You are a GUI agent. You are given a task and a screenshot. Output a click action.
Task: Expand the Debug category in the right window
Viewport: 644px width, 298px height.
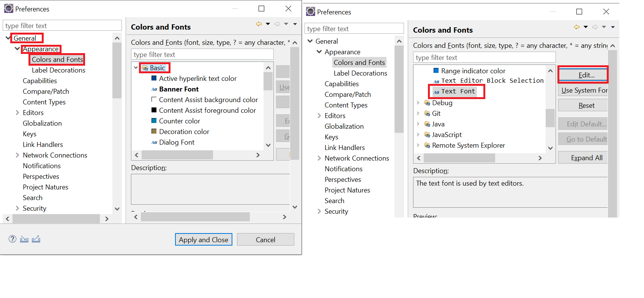(x=418, y=103)
